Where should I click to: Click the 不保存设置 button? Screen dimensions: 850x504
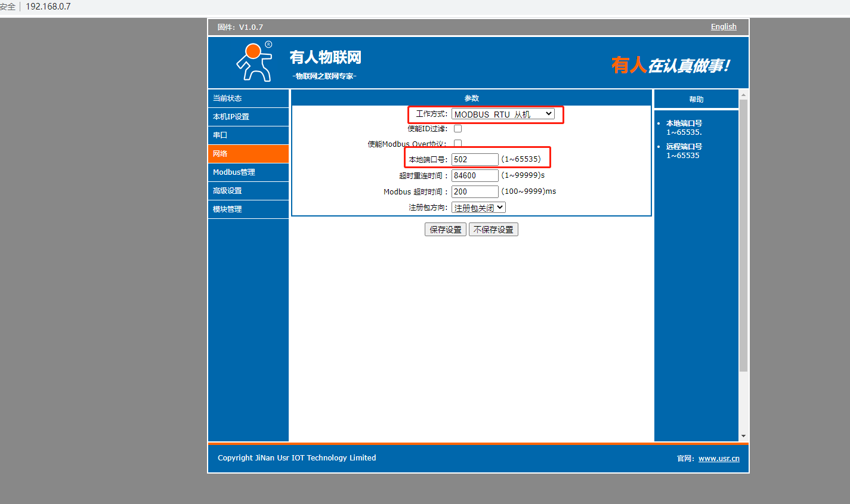tap(493, 230)
